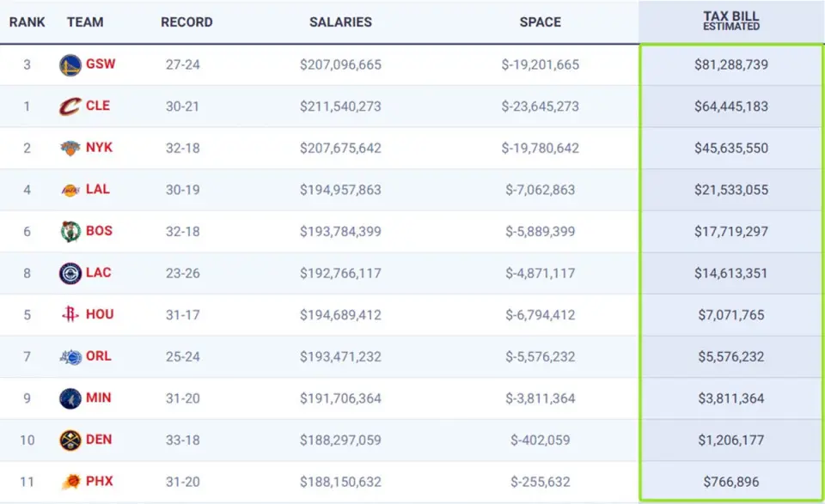Click the New York Knicks logo icon

70,149
